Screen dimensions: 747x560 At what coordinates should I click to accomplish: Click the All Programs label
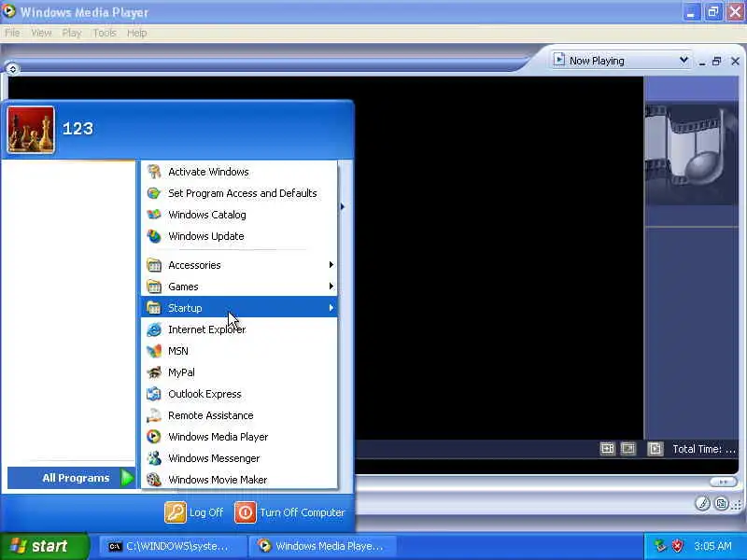pyautogui.click(x=76, y=478)
